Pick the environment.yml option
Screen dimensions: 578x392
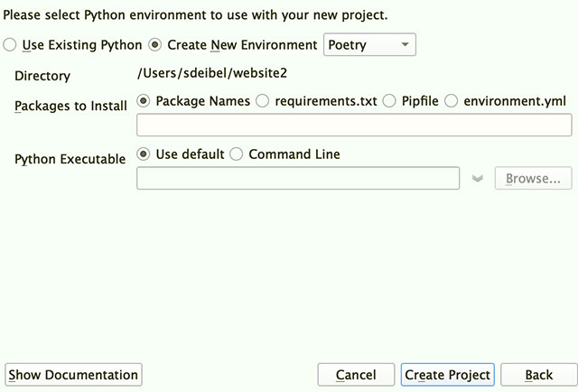(451, 101)
